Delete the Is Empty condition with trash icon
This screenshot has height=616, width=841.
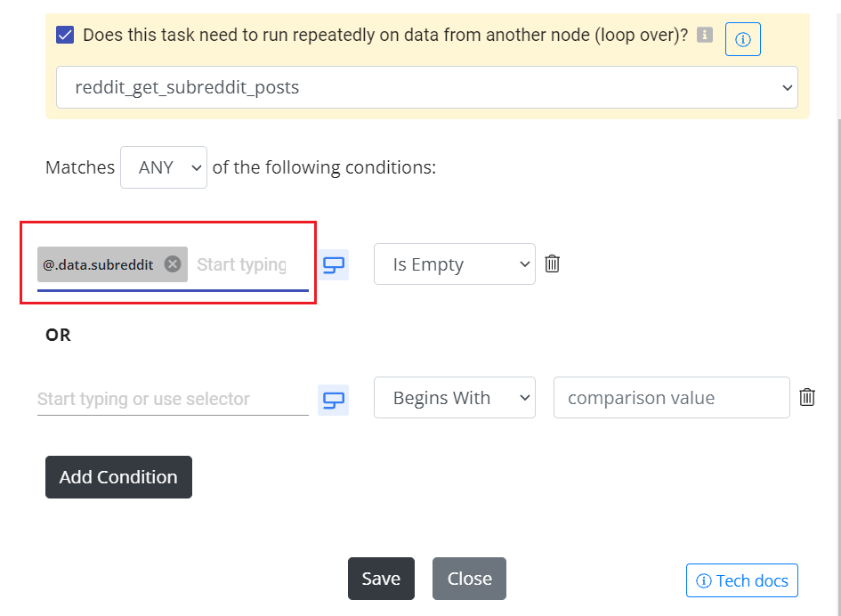[x=552, y=263]
